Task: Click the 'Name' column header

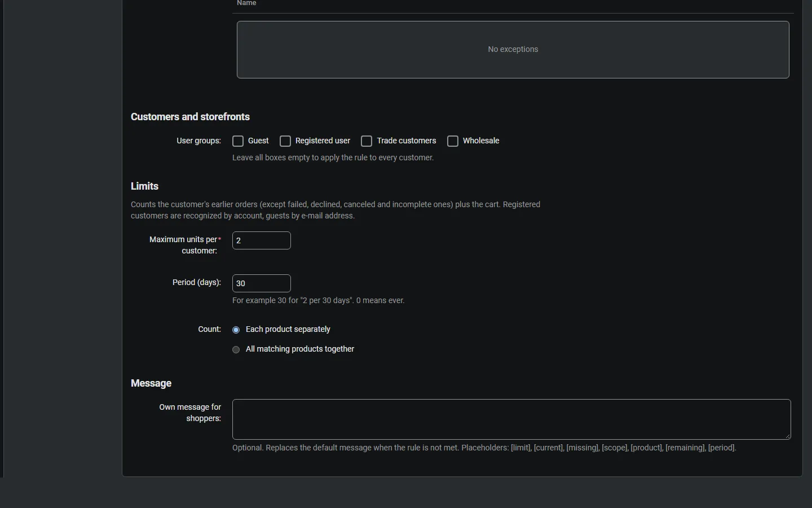Action: click(246, 3)
